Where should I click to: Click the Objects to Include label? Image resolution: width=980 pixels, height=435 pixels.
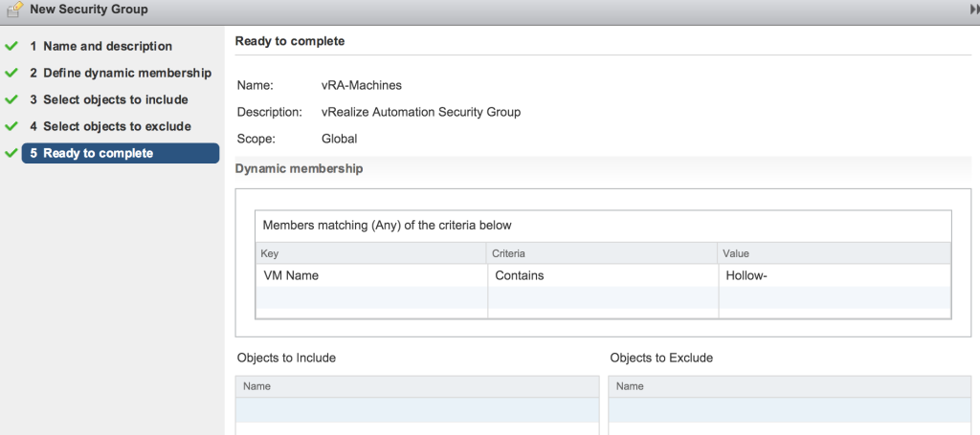[x=286, y=358]
